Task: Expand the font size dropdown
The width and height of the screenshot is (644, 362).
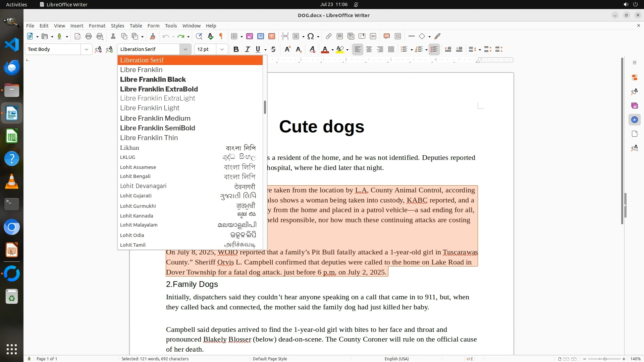Action: pos(222,49)
